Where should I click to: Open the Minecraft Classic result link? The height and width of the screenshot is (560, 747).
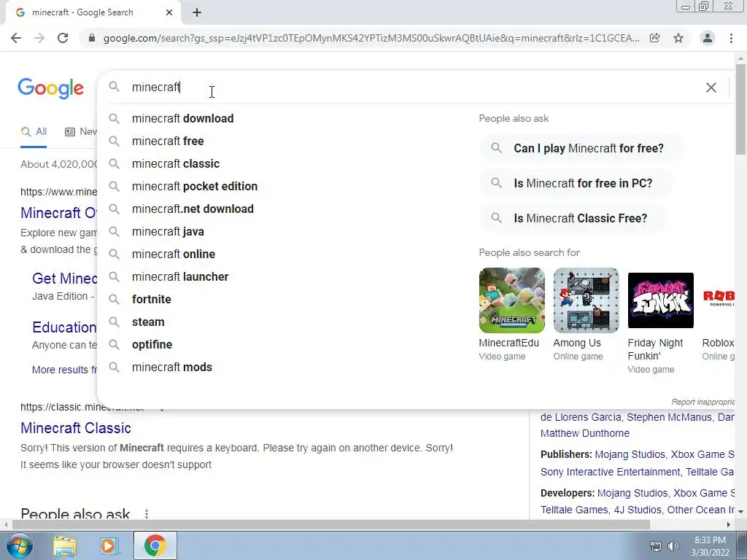coord(76,428)
